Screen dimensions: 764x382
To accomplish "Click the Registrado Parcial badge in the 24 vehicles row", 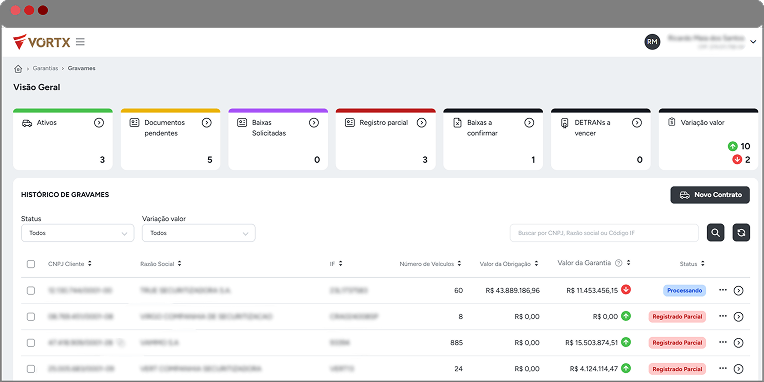I will [677, 369].
